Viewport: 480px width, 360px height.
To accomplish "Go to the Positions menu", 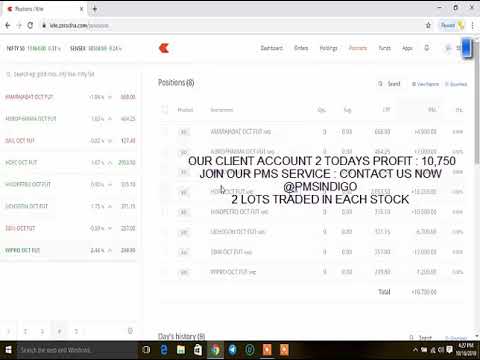I will click(x=358, y=48).
